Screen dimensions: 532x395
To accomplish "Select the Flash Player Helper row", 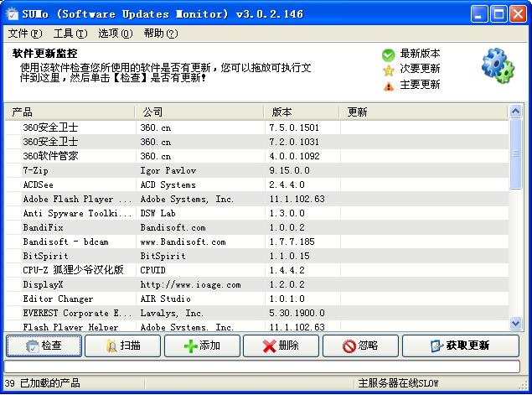I will pyautogui.click(x=257, y=326).
